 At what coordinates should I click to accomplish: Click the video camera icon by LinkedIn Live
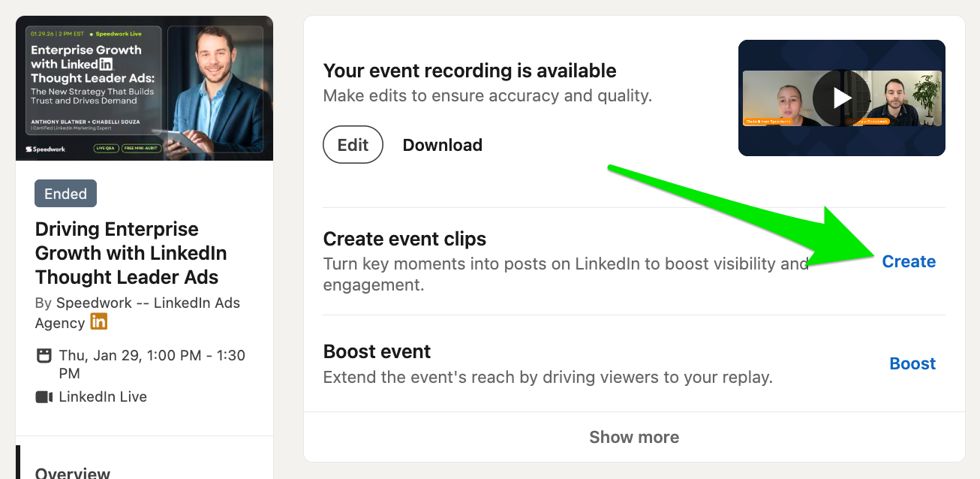pyautogui.click(x=44, y=396)
